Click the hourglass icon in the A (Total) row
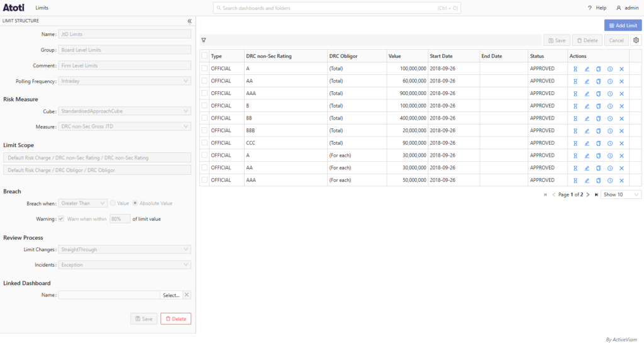 [x=575, y=69]
